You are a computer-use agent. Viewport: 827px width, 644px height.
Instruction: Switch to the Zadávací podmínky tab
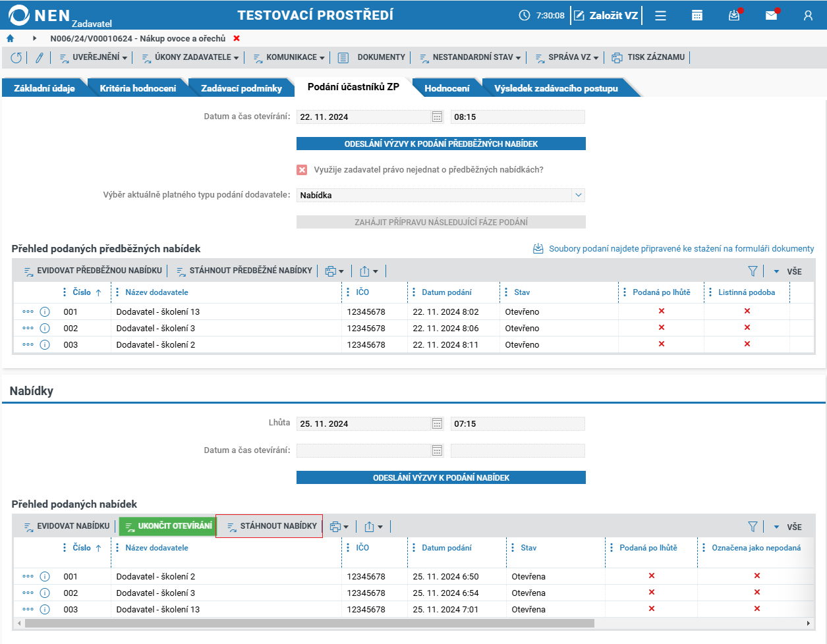[241, 88]
